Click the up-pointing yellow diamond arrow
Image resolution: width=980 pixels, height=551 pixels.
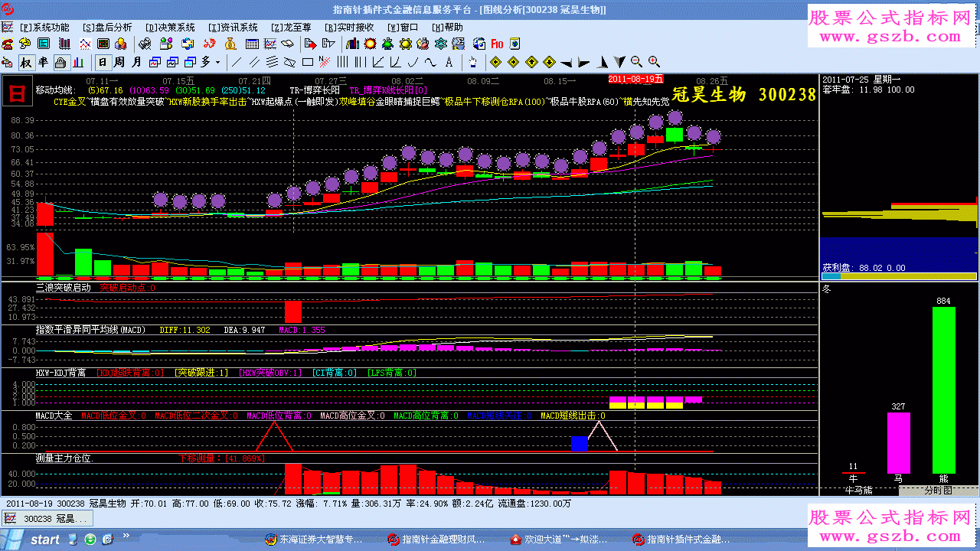(531, 62)
